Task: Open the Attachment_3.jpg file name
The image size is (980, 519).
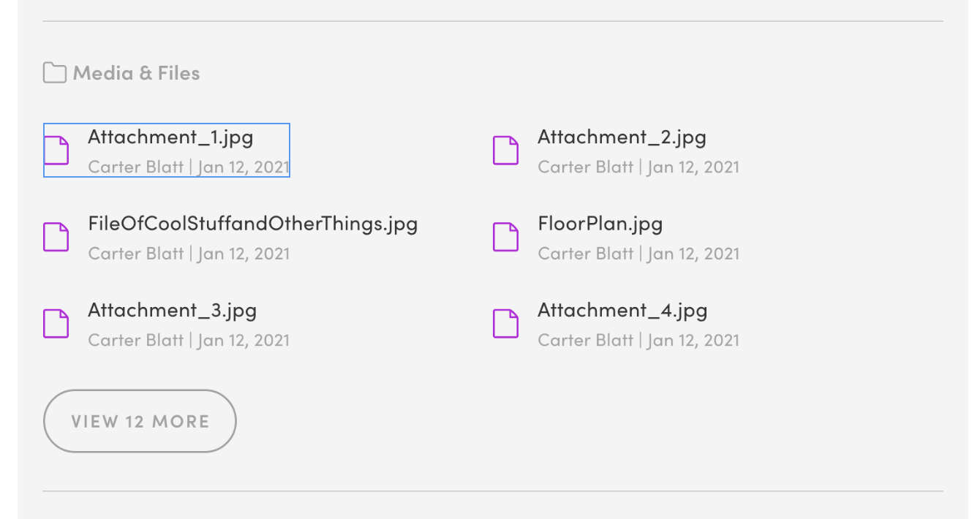Action: click(x=172, y=310)
